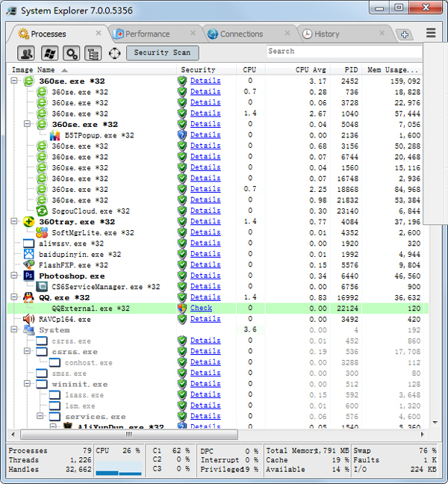This screenshot has width=448, height=484.
Task: Click the QQ.exe penguin icon
Action: click(x=29, y=297)
